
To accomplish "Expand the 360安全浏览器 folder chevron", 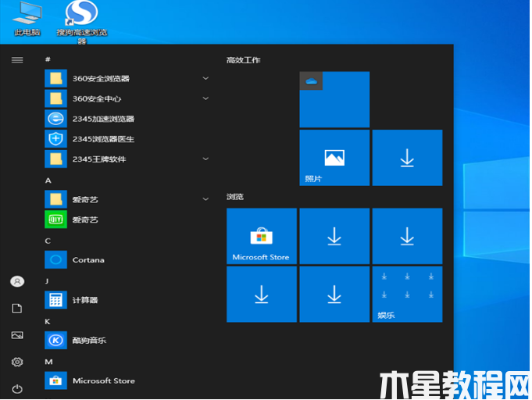I will (205, 78).
